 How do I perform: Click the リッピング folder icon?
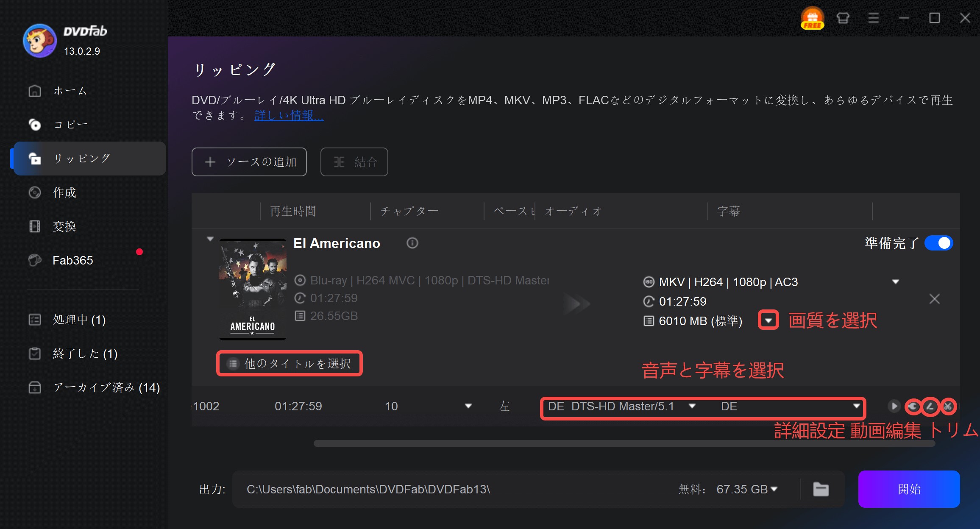pos(34,159)
